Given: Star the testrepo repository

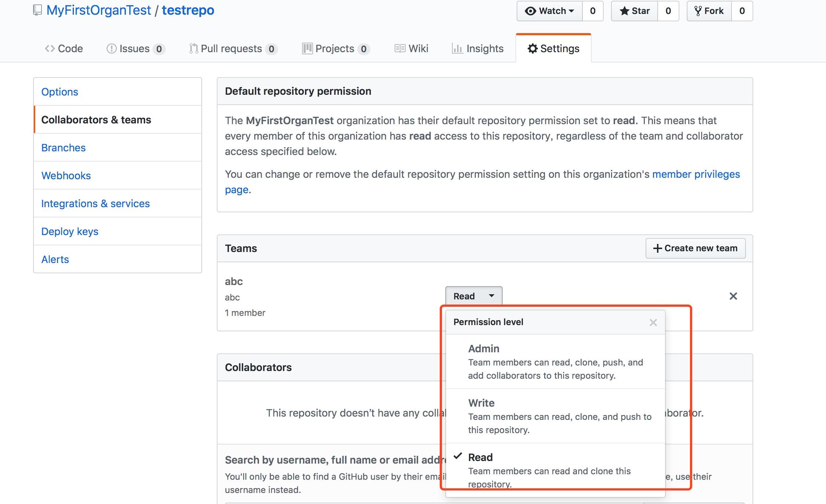Looking at the screenshot, I should pyautogui.click(x=635, y=11).
